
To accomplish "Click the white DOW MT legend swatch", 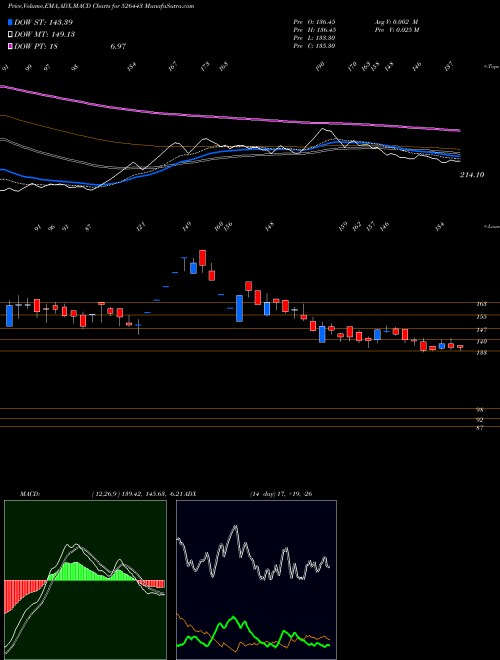I will pyautogui.click(x=11, y=34).
